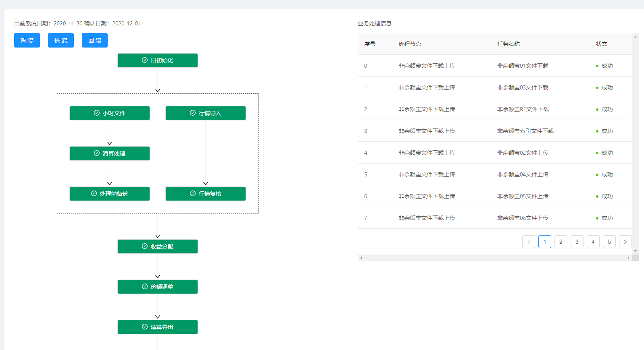Select the 行情导入 workflow node
Screen dimensions: 644x350
pyautogui.click(x=206, y=113)
